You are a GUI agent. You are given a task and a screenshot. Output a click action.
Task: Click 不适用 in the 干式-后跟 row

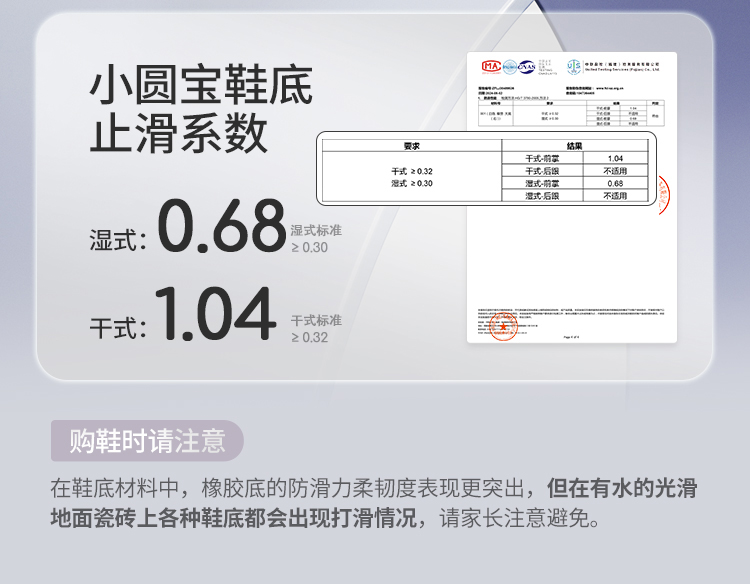(x=616, y=171)
